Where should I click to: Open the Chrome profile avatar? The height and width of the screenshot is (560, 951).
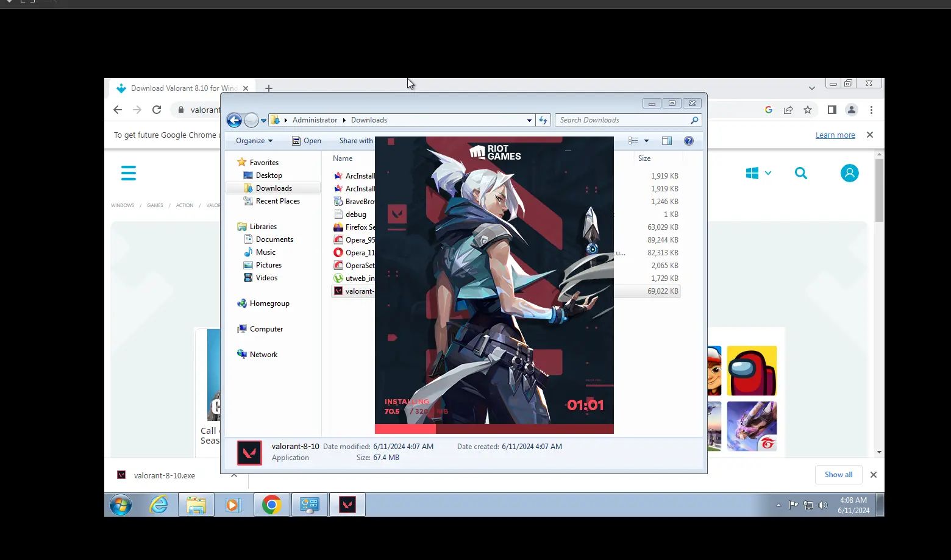pos(852,110)
